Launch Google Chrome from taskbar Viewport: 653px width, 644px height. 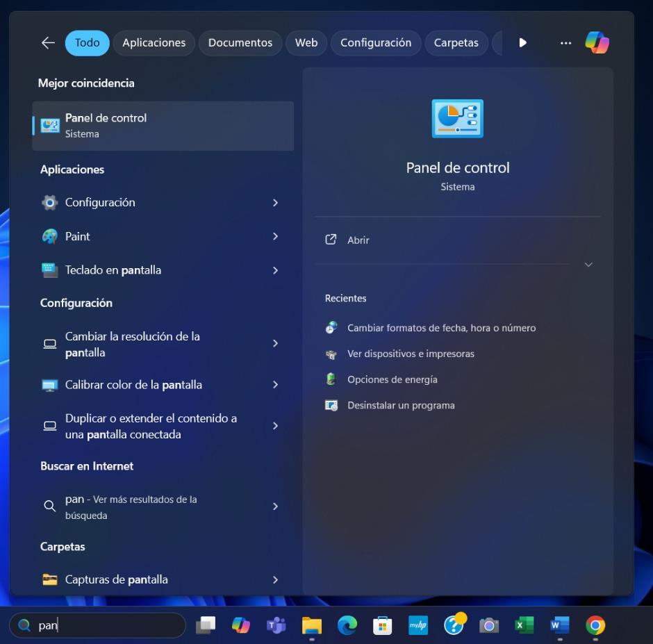tap(595, 625)
